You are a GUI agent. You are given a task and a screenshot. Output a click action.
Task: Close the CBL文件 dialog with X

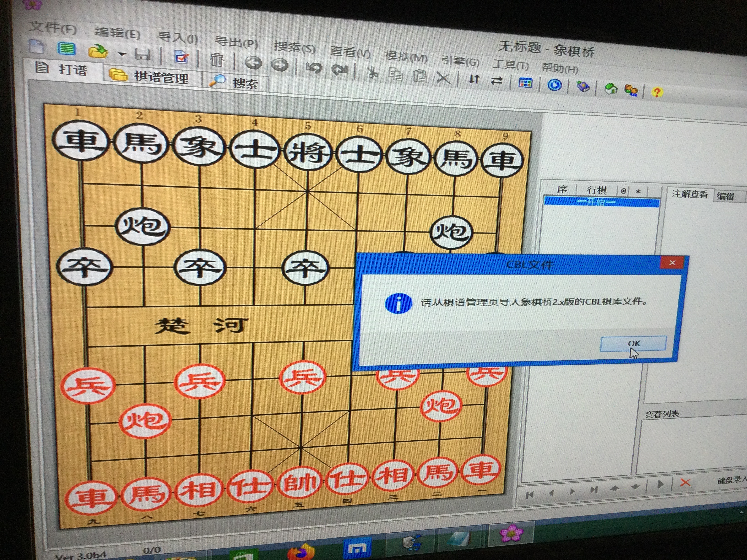point(672,263)
